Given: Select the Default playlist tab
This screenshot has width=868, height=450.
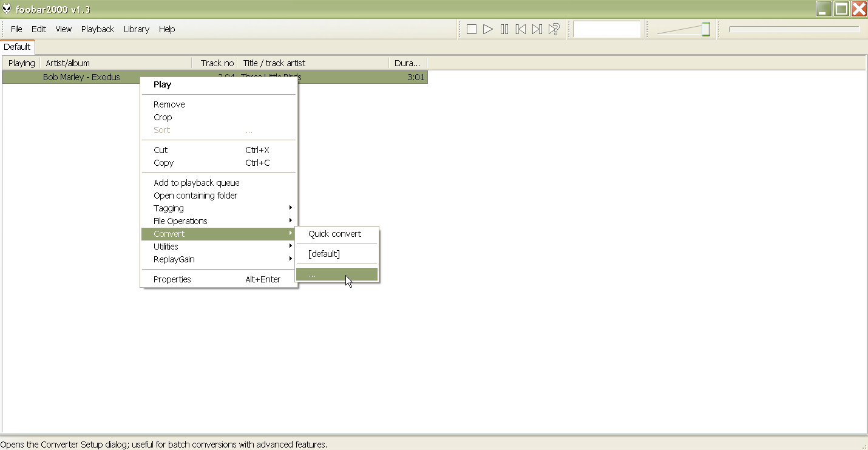Looking at the screenshot, I should (17, 47).
